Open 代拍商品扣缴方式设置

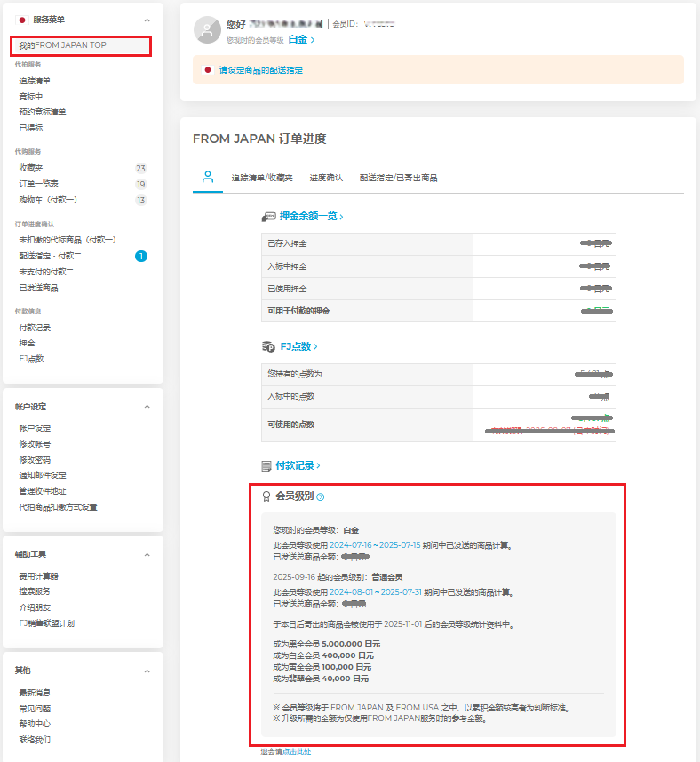(58, 507)
